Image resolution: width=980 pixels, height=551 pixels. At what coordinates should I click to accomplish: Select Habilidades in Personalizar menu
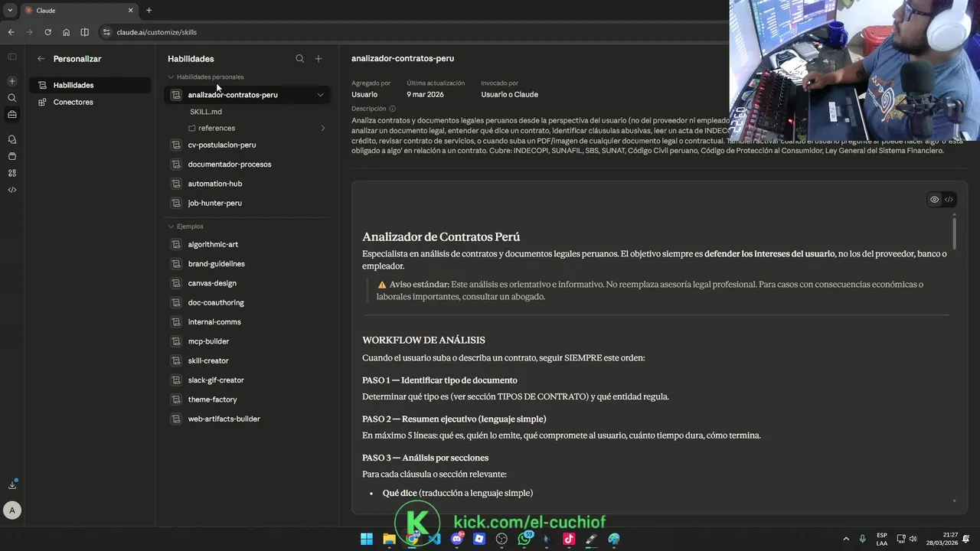tap(90, 85)
